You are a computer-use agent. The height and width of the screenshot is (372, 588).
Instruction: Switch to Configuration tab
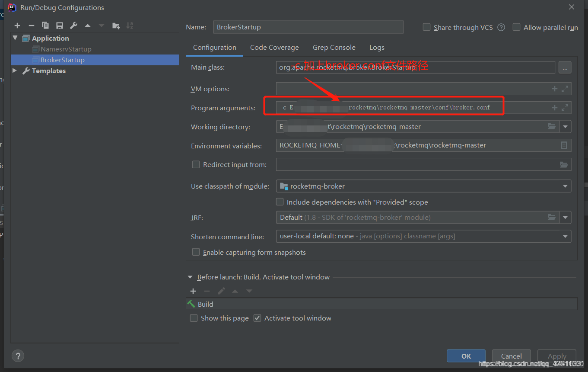pos(215,48)
